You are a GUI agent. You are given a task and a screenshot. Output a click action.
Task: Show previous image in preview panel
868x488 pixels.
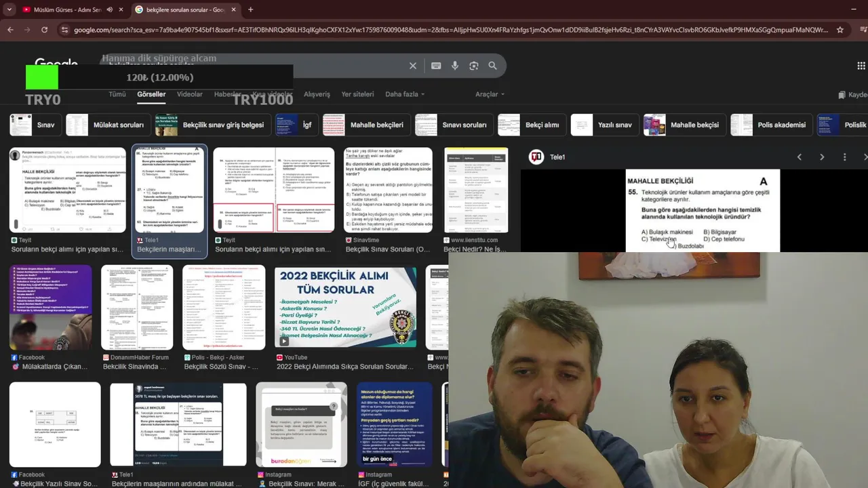800,157
